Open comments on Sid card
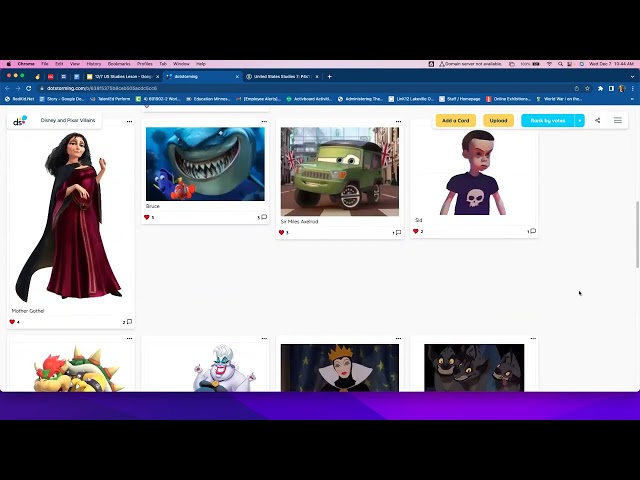640x480 pixels. point(533,231)
